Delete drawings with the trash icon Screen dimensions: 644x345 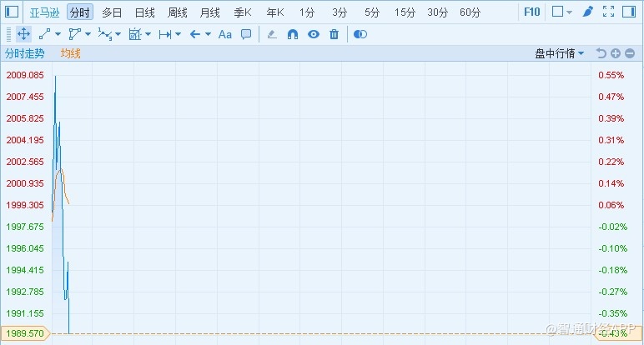point(335,34)
